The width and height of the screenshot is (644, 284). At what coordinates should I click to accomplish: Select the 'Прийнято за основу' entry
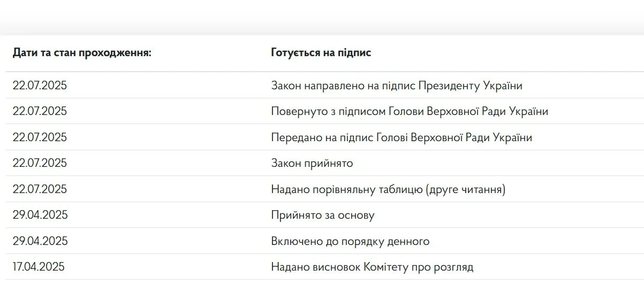(322, 215)
